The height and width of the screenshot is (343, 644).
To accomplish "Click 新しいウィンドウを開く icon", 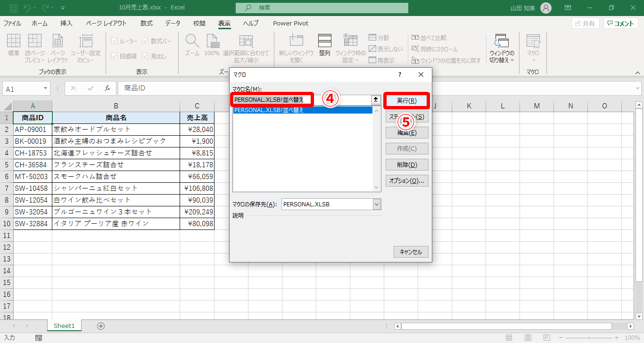I will 296,49.
